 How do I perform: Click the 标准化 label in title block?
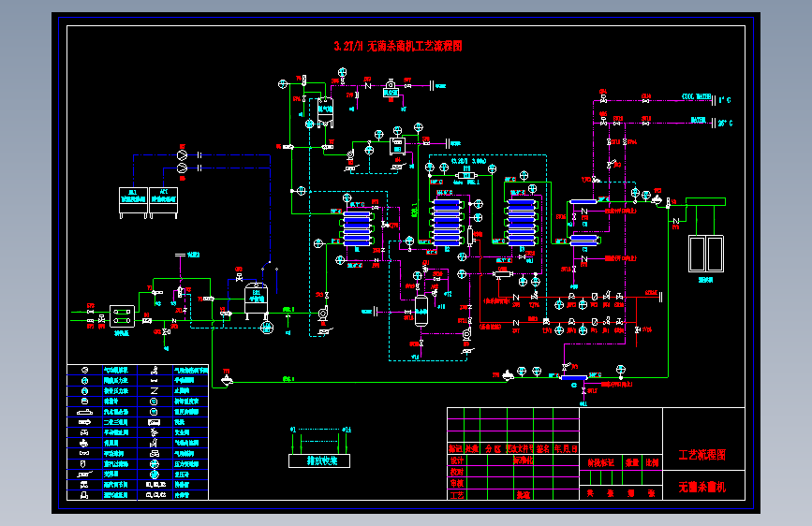click(x=523, y=460)
